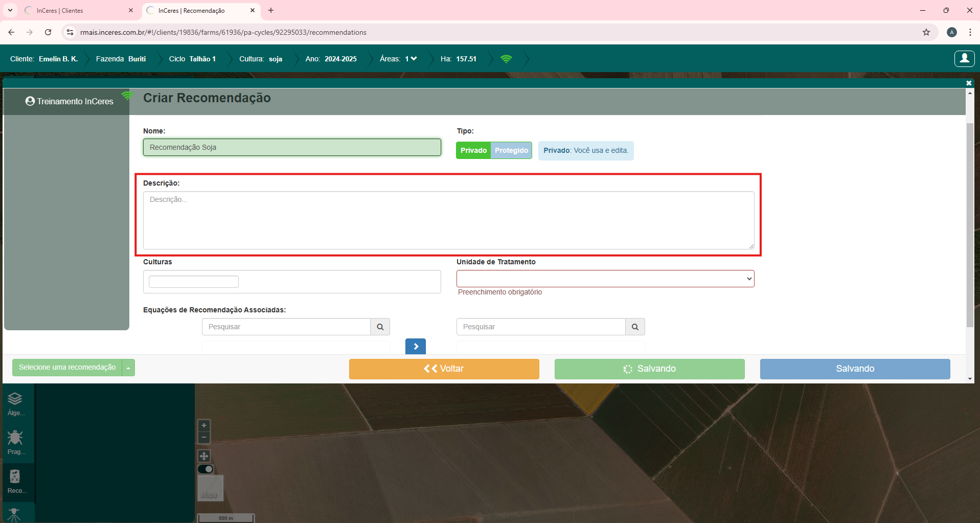Click the left Pesquisar search input
Image resolution: width=980 pixels, height=523 pixels.
click(x=286, y=327)
